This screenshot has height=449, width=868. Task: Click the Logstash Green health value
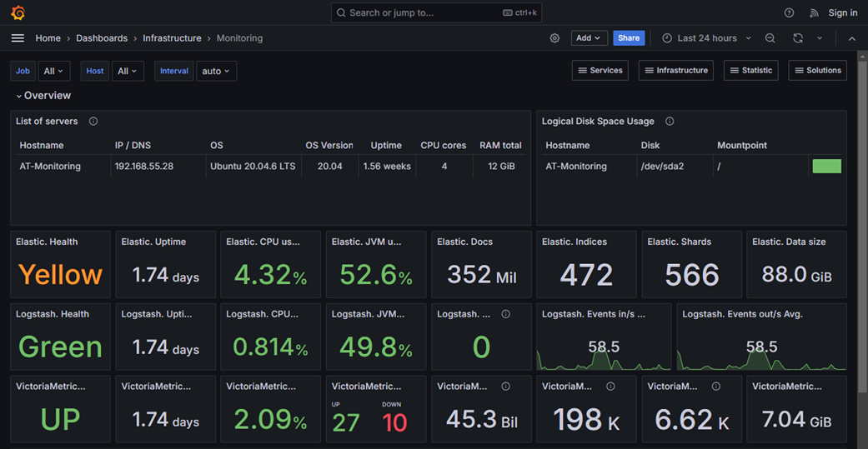click(60, 347)
